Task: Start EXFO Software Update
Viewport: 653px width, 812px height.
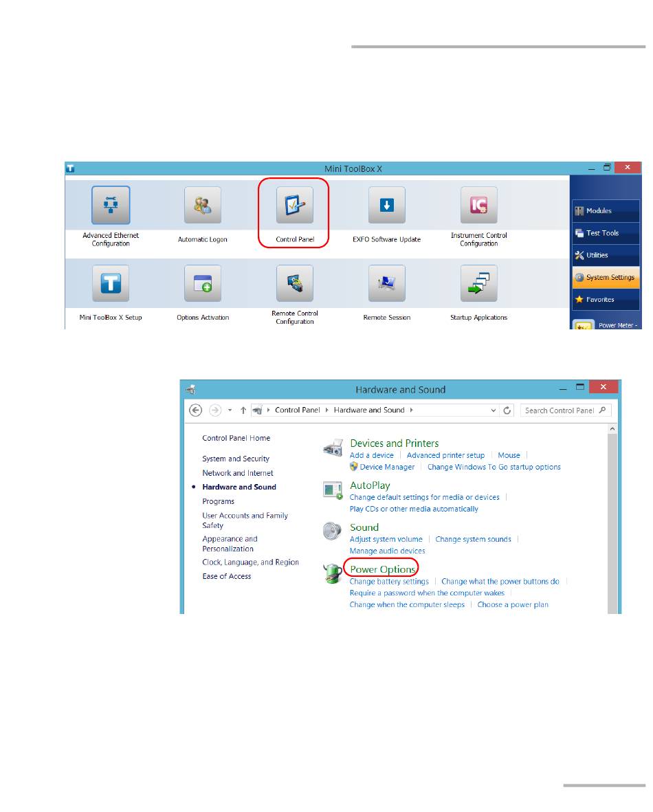Action: [x=387, y=205]
